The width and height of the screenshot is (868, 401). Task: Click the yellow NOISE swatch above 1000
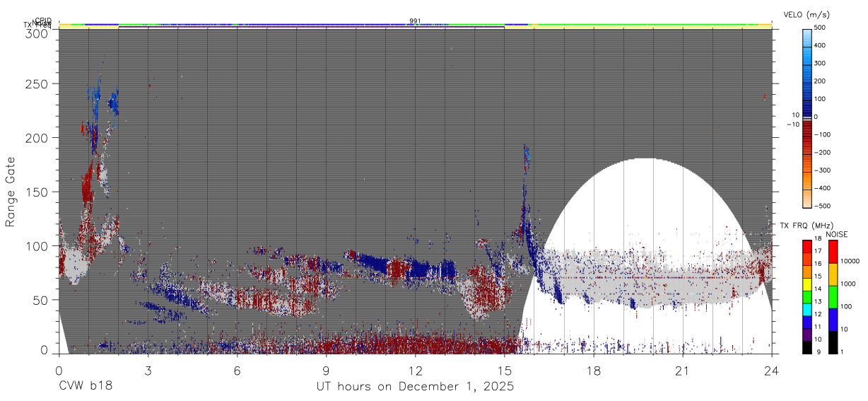click(x=832, y=274)
